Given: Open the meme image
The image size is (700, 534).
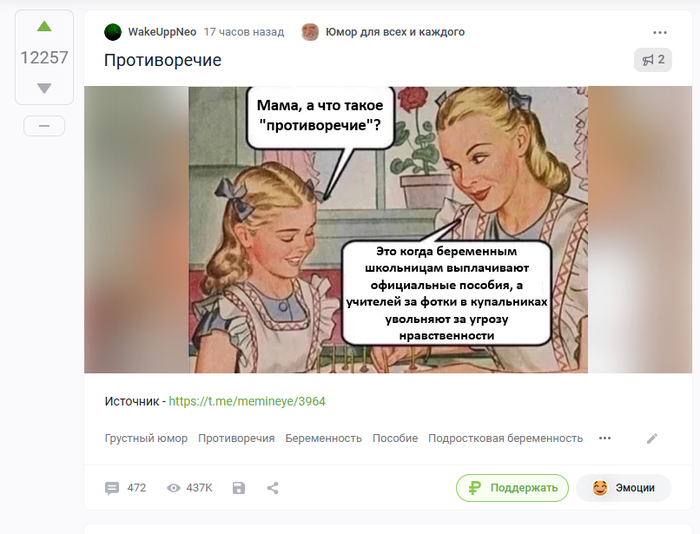Looking at the screenshot, I should click(388, 229).
